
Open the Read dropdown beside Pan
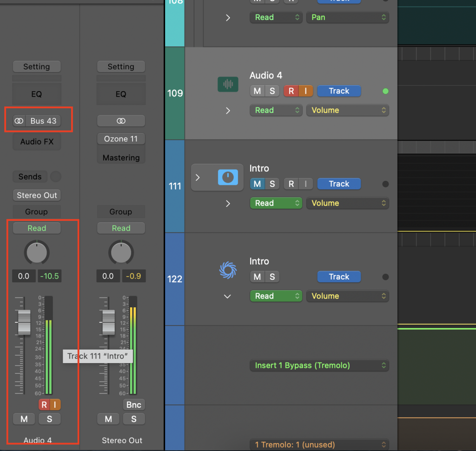pyautogui.click(x=276, y=17)
